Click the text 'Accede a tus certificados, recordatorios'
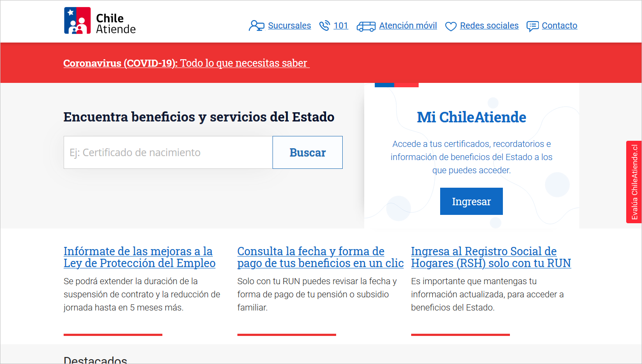The image size is (642, 364). pos(468,144)
